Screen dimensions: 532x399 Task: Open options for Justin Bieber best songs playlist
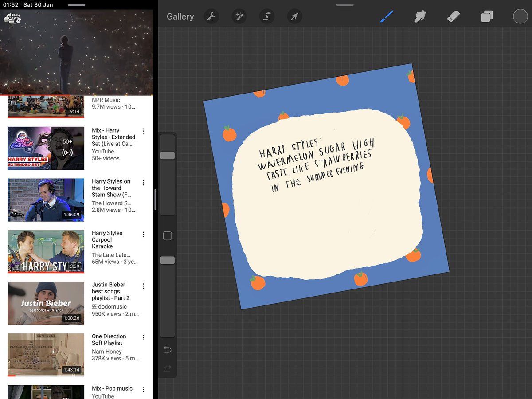(143, 286)
